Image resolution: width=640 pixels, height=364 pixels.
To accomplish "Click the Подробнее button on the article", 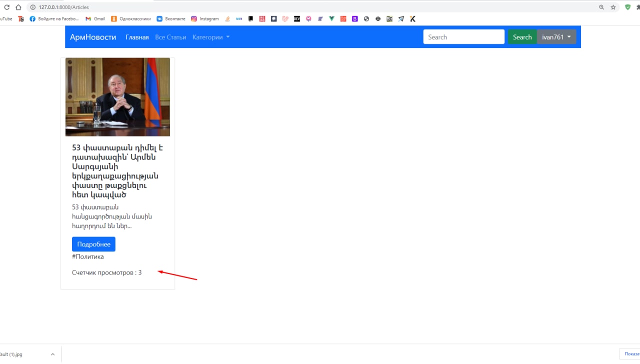I will [93, 244].
